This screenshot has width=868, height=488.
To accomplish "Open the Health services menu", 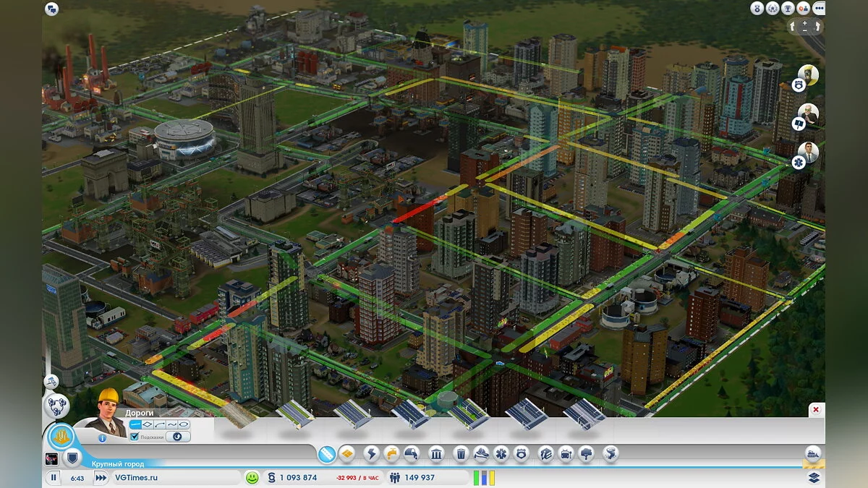I will [501, 454].
